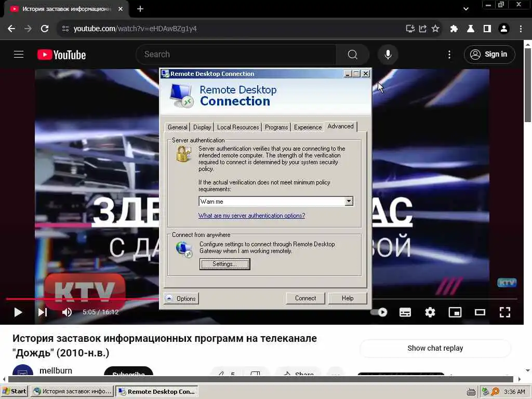Search with your voice microphone
This screenshot has height=399, width=532.
click(388, 54)
